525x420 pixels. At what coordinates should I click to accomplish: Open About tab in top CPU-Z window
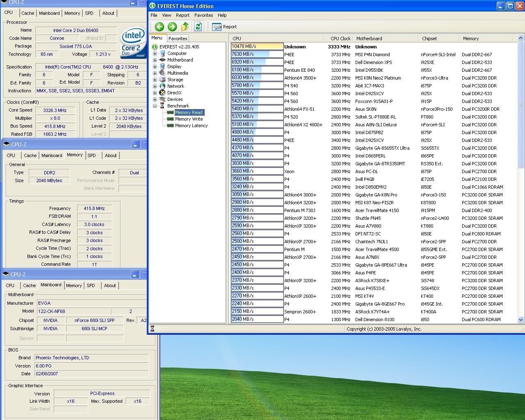coord(108,13)
